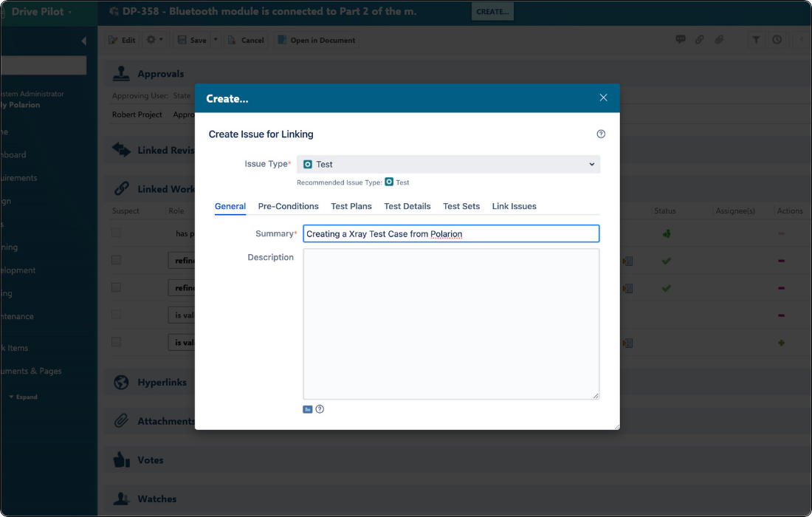The height and width of the screenshot is (517, 812).
Task: Click the Watches section heading
Action: pos(157,499)
